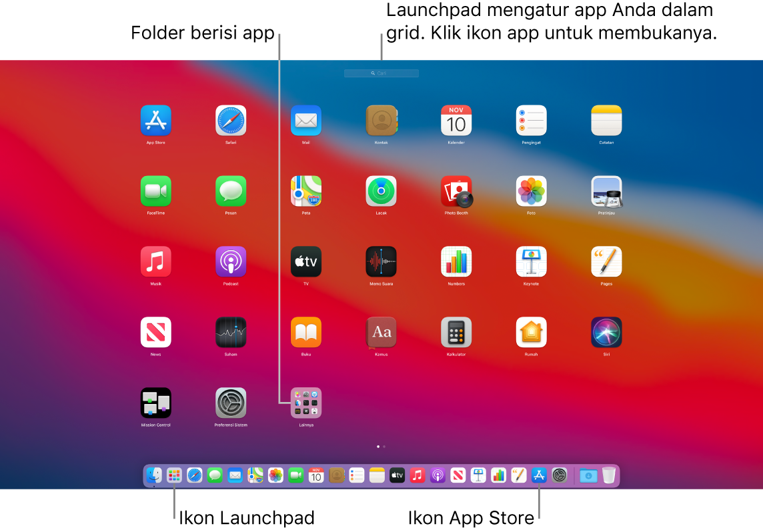The image size is (763, 532).
Task: Open Reminders from the Dock
Action: coord(357,475)
